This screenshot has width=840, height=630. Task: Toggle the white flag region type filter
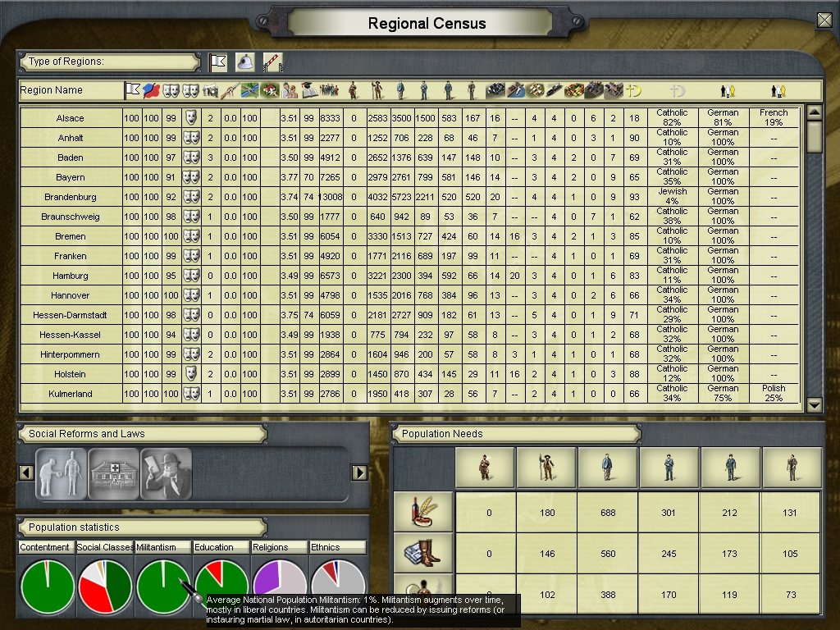tap(217, 62)
